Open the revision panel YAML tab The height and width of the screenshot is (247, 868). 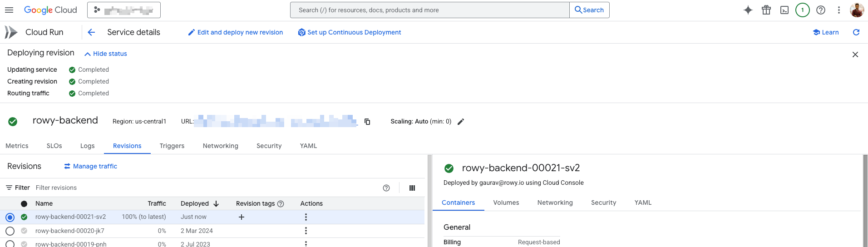pyautogui.click(x=643, y=203)
